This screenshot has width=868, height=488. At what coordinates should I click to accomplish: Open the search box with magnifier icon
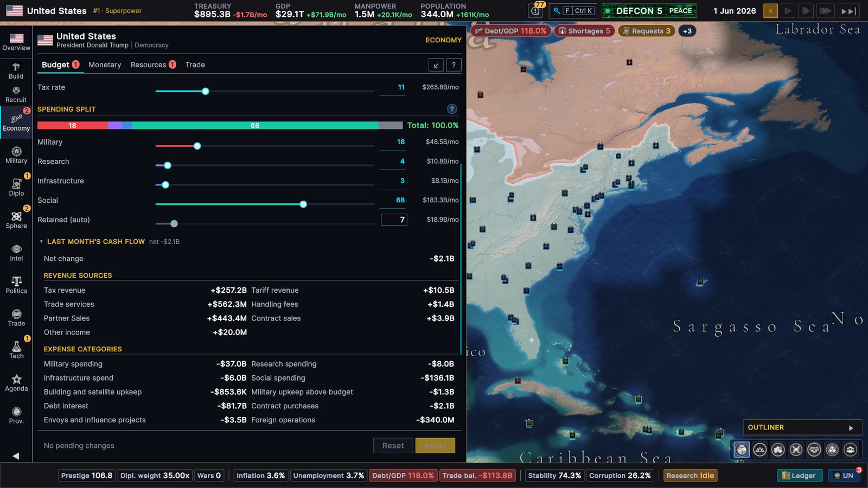click(x=572, y=10)
